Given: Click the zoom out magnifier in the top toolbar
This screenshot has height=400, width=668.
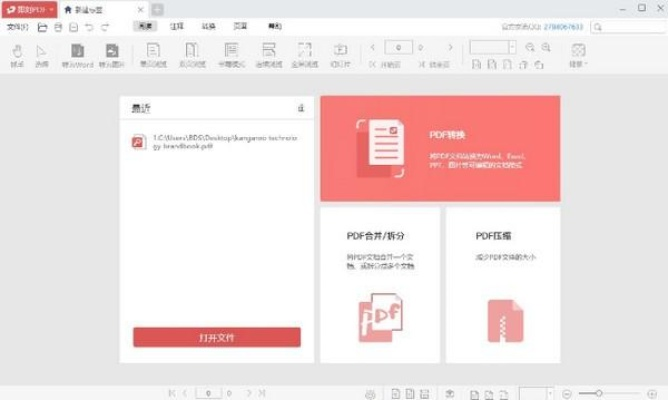Looking at the screenshot, I should coord(530,47).
